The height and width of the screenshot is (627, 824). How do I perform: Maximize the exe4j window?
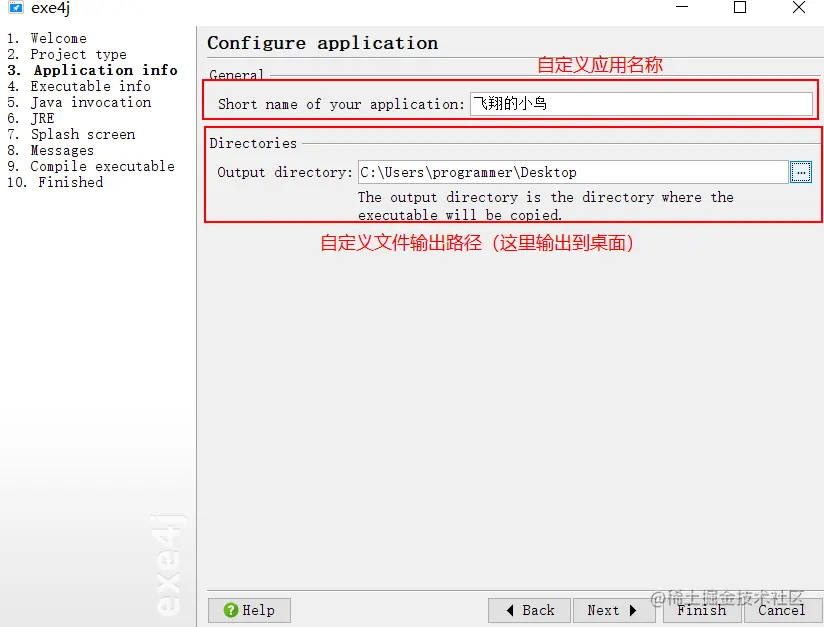[x=740, y=7]
